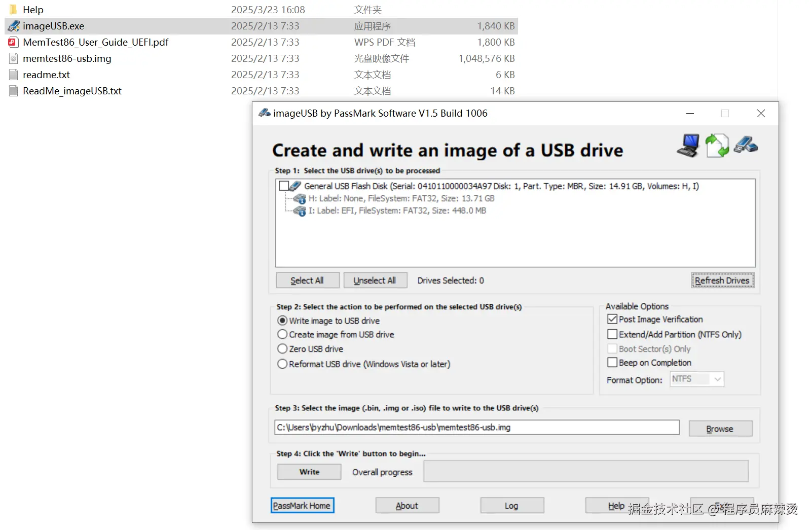Click the Help button in imageUSB dialog
The image size is (812, 530).
point(617,506)
